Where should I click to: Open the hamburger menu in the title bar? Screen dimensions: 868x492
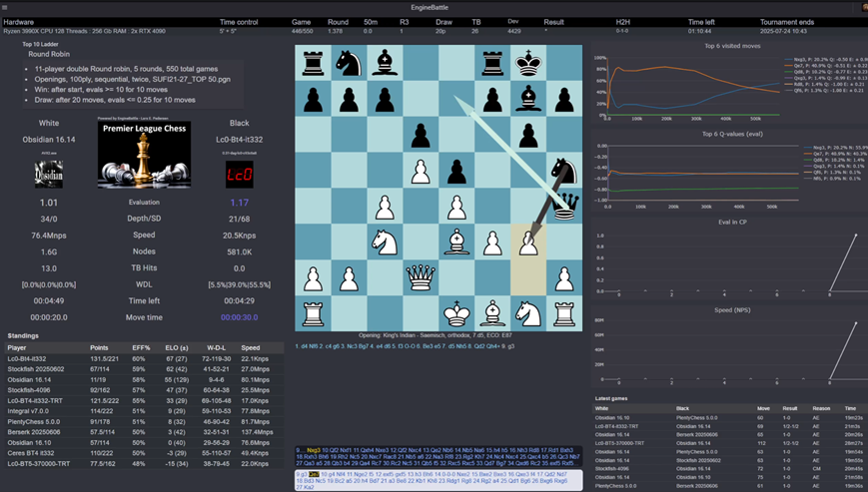[6, 7]
